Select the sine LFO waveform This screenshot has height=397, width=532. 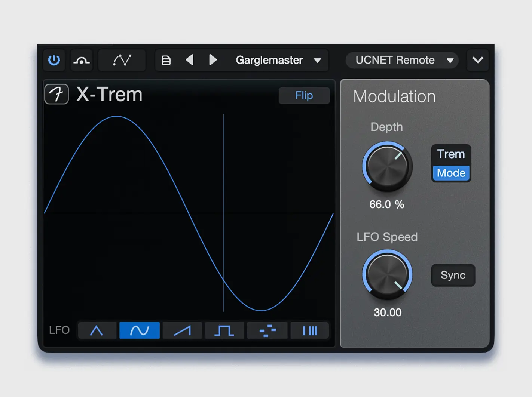140,330
